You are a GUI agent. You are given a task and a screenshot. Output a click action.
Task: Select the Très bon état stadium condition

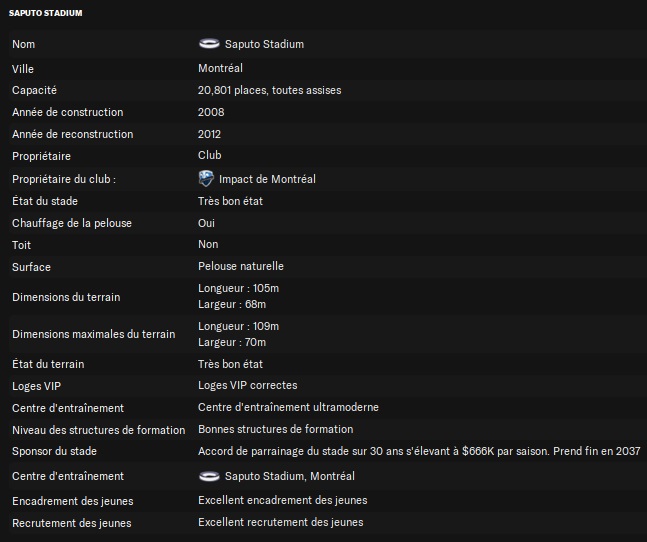(230, 201)
